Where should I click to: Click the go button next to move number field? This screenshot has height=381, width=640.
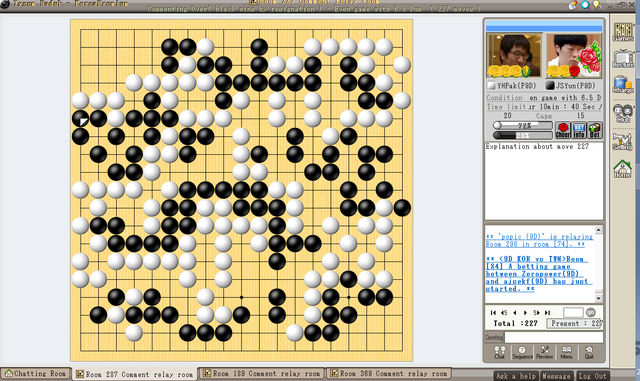591,312
